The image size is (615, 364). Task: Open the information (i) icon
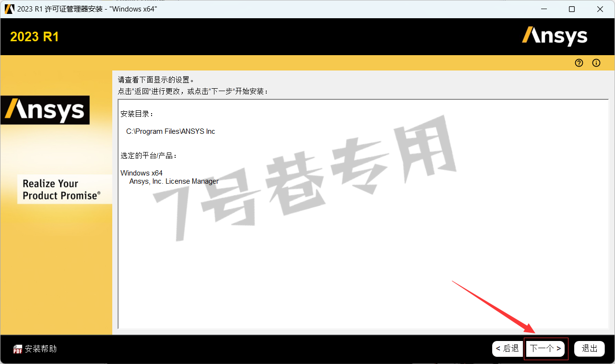coord(596,63)
